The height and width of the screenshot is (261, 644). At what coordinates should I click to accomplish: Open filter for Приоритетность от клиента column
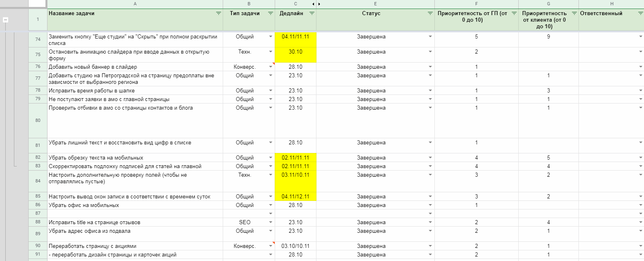pos(574,13)
